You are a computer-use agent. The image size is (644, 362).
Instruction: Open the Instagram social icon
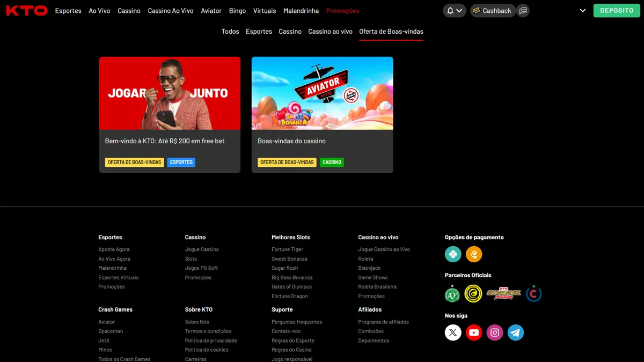coord(495,333)
